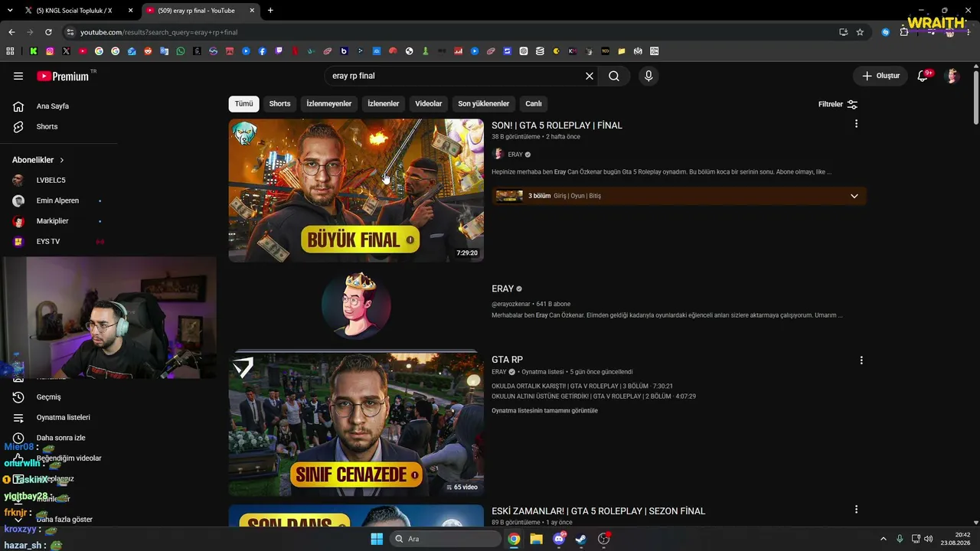Select the Tümü filter chip
The image size is (980, 551).
coord(243,104)
